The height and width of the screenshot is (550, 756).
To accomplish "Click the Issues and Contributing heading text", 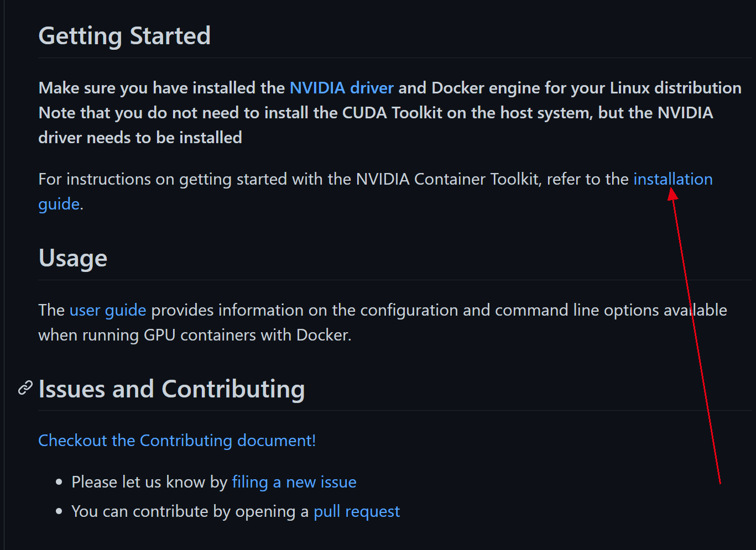I will (x=171, y=389).
